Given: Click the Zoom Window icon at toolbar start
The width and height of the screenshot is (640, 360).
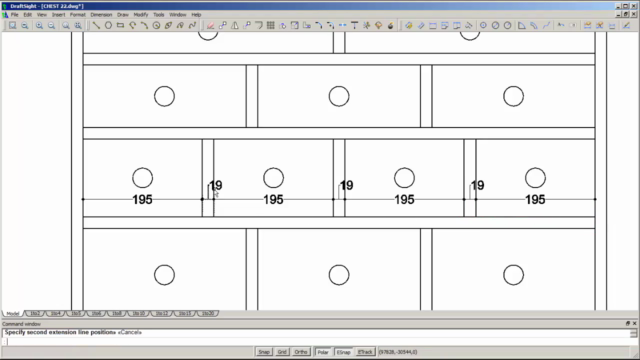Looking at the screenshot, I should pos(13,25).
